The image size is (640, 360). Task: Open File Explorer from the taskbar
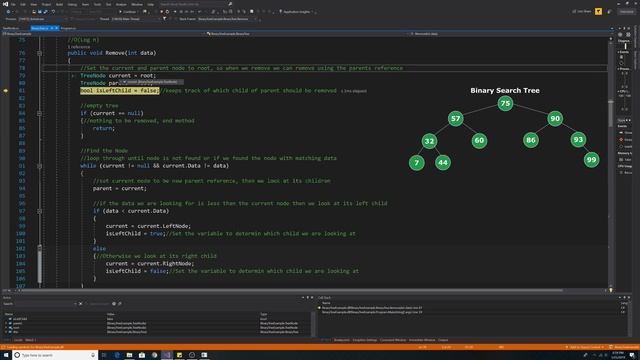[129, 355]
